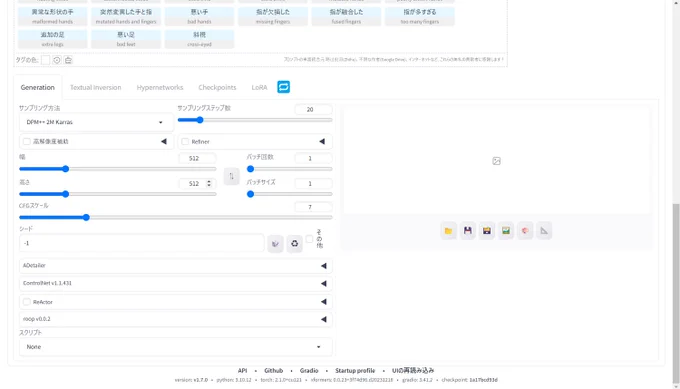Add the 指が融合した fused fingers tag

click(x=347, y=16)
